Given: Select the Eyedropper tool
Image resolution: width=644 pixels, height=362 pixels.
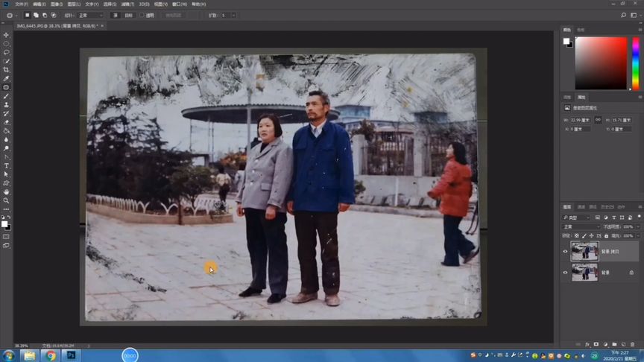Looking at the screenshot, I should [x=6, y=78].
